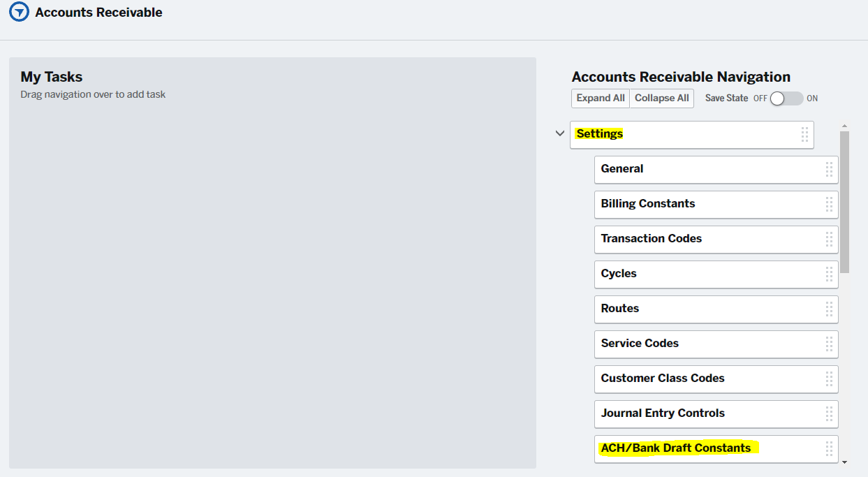Click the drag handle next to Routes
This screenshot has width=868, height=477.
click(x=828, y=309)
